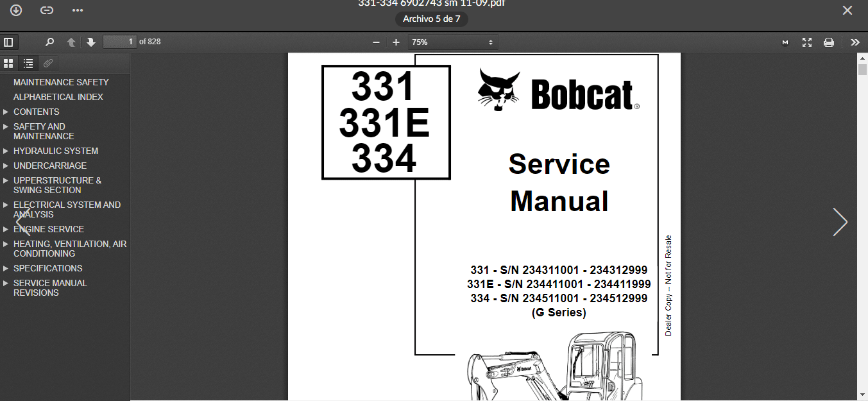Switch to presentation fullscreen mode

pyautogui.click(x=807, y=42)
